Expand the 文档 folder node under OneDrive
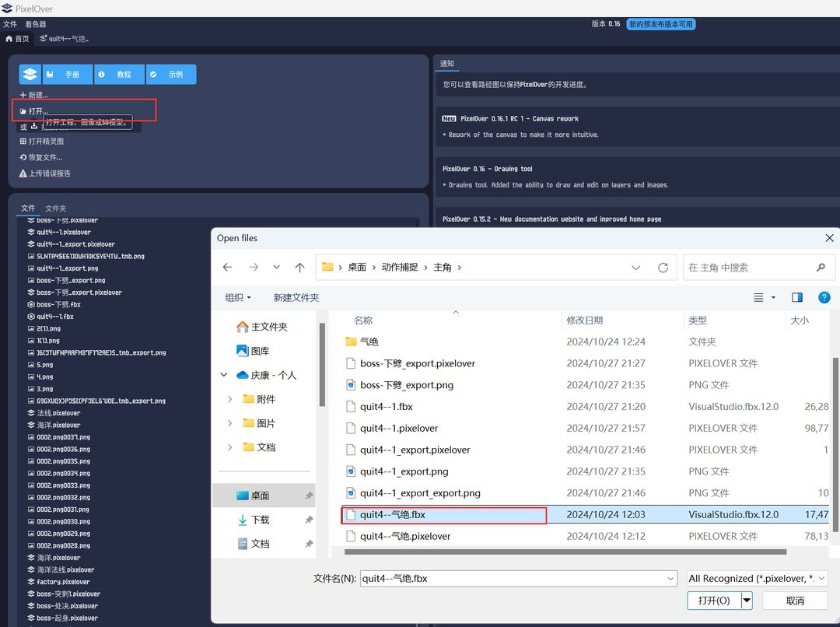840x627 pixels. point(229,447)
